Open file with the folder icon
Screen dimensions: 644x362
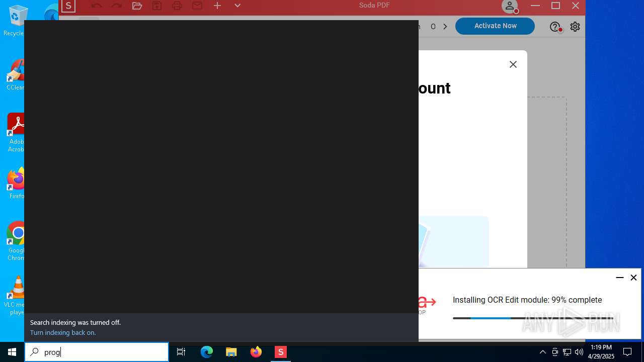[137, 6]
